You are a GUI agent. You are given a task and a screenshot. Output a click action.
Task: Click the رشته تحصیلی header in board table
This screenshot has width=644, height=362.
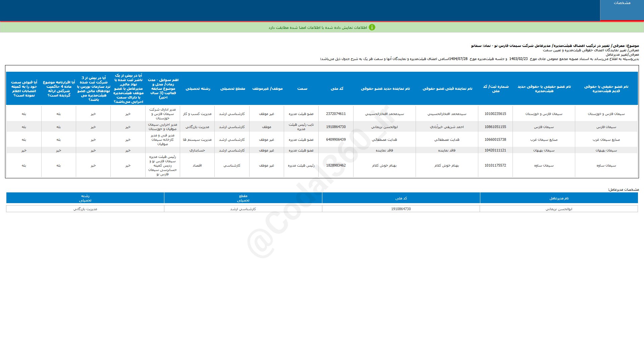click(198, 88)
